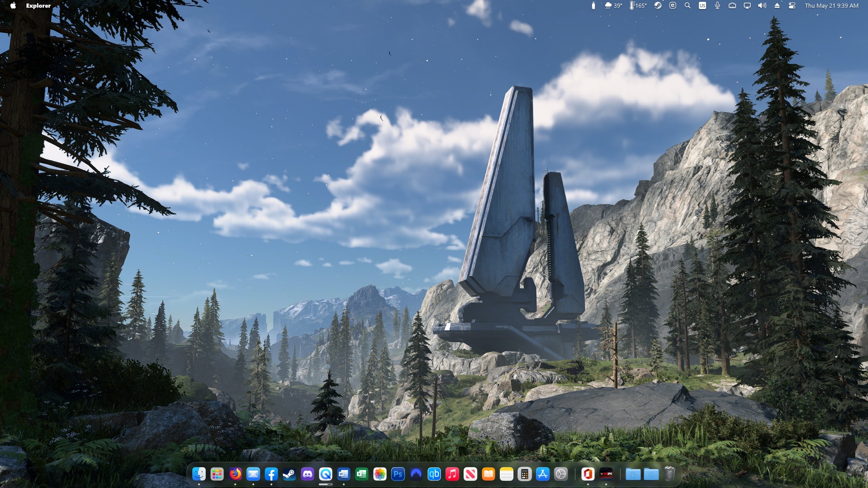This screenshot has width=868, height=488.
Task: Launch Microsoft Word from dock
Action: tap(344, 474)
